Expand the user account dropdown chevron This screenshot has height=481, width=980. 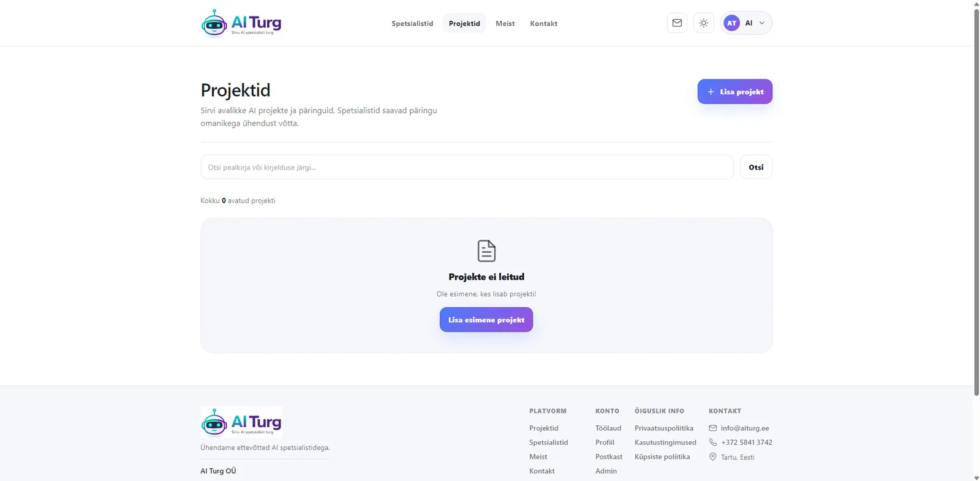tap(762, 23)
